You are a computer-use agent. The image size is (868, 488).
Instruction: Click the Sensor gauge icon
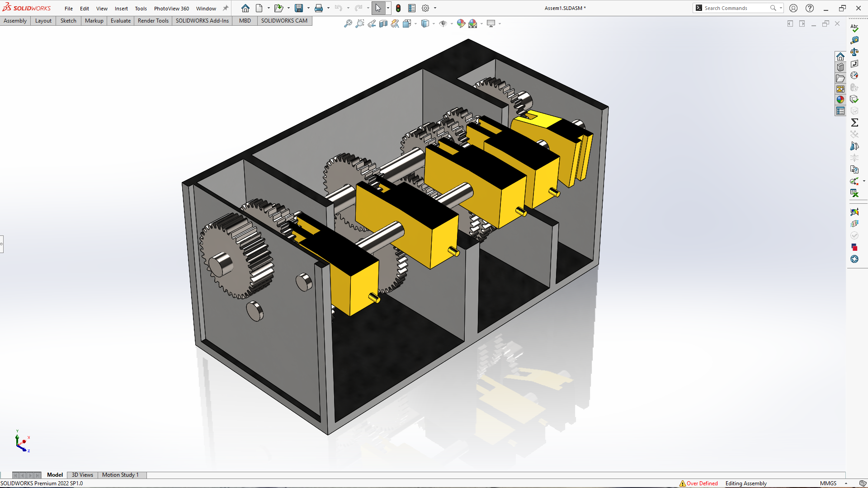(x=854, y=75)
